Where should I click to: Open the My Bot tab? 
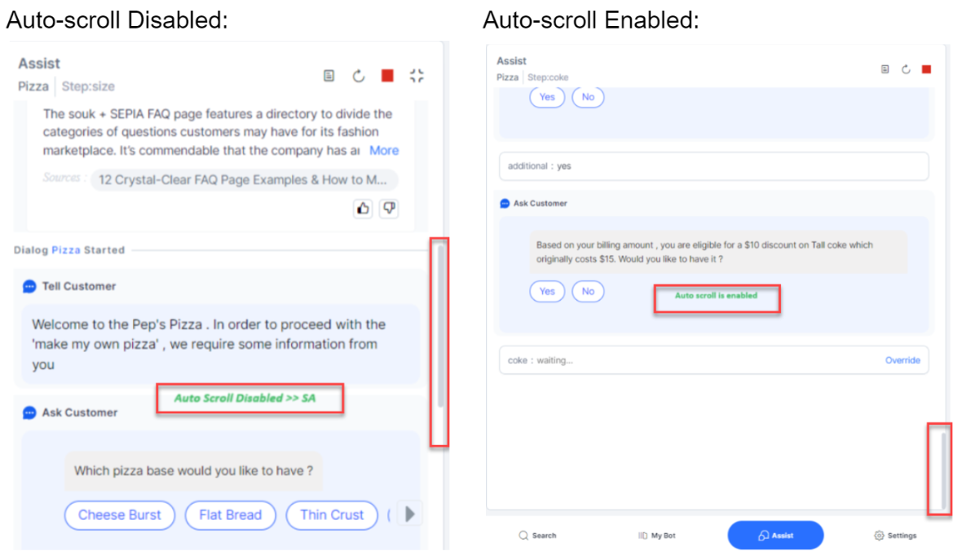coord(656,536)
